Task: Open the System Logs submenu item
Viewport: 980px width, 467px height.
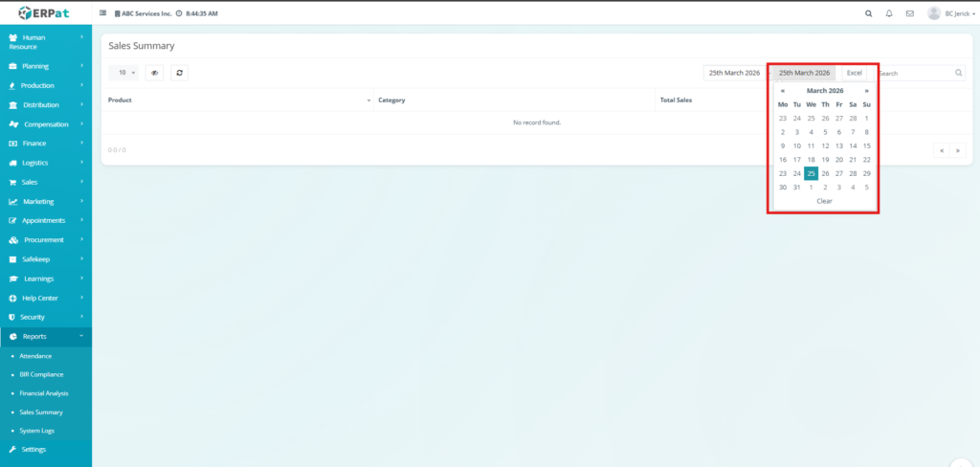Action: click(36, 431)
